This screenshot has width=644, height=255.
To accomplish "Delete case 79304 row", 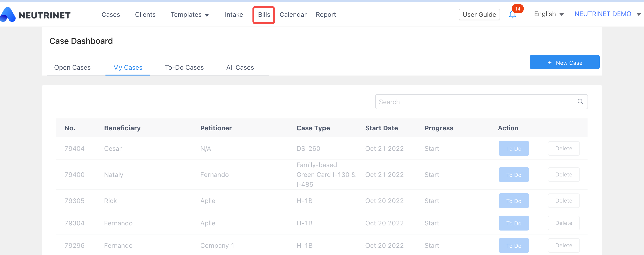I will [x=563, y=223].
